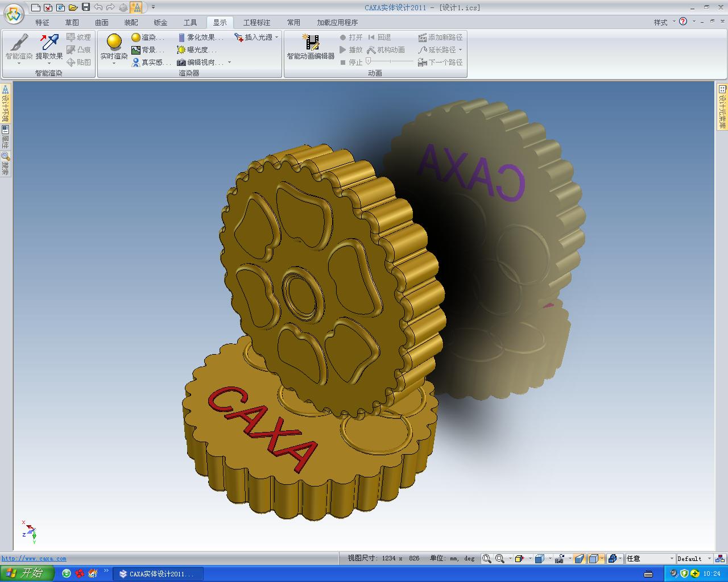Click the 编辑视向 camera edit button
Viewport: 728px width, 582px height.
click(200, 63)
